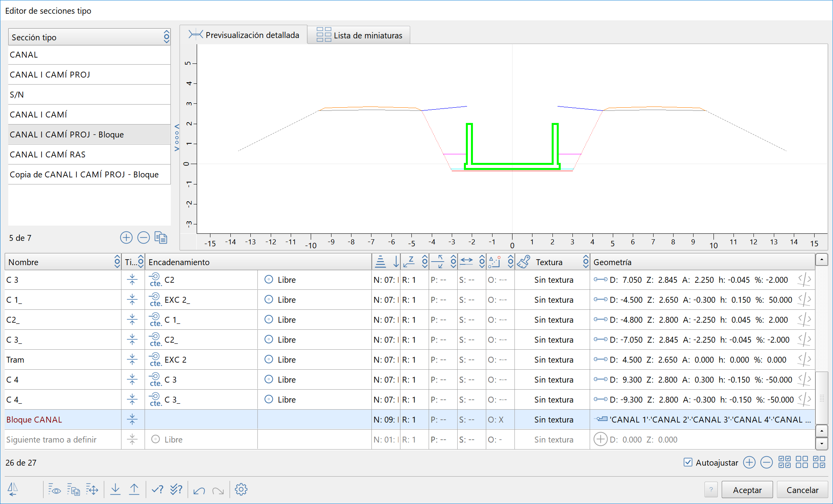Toggle the Autoajustar checkbox
This screenshot has height=504, width=833.
click(688, 462)
